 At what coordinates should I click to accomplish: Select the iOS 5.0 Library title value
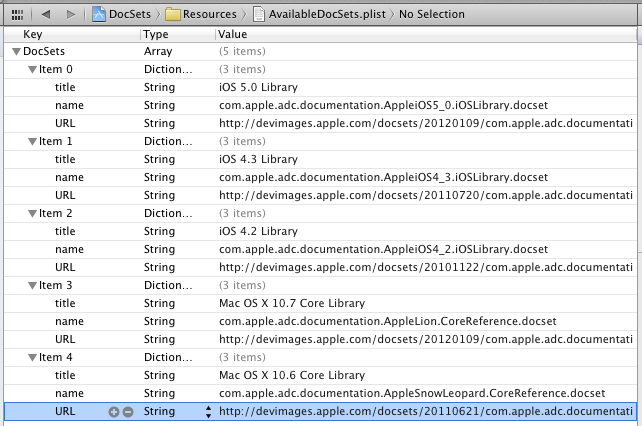pos(258,87)
